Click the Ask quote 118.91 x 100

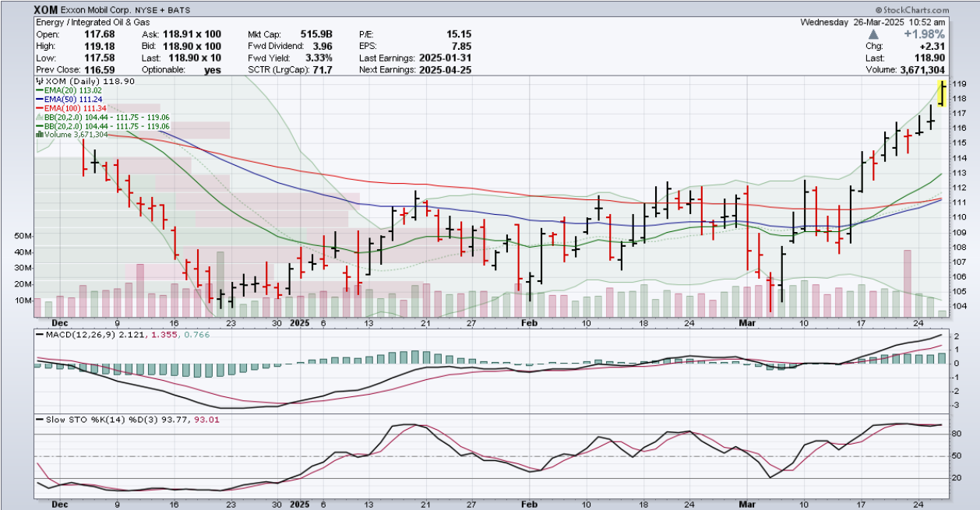point(192,34)
